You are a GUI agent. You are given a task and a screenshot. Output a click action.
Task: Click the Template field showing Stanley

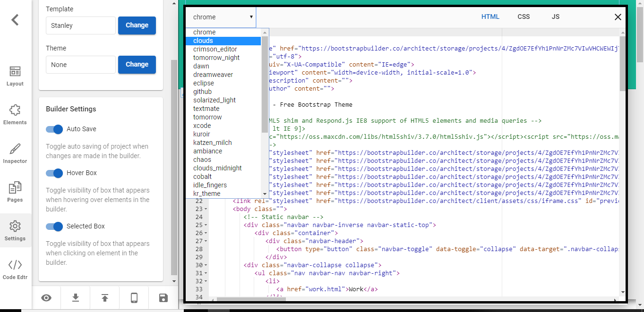[80, 25]
